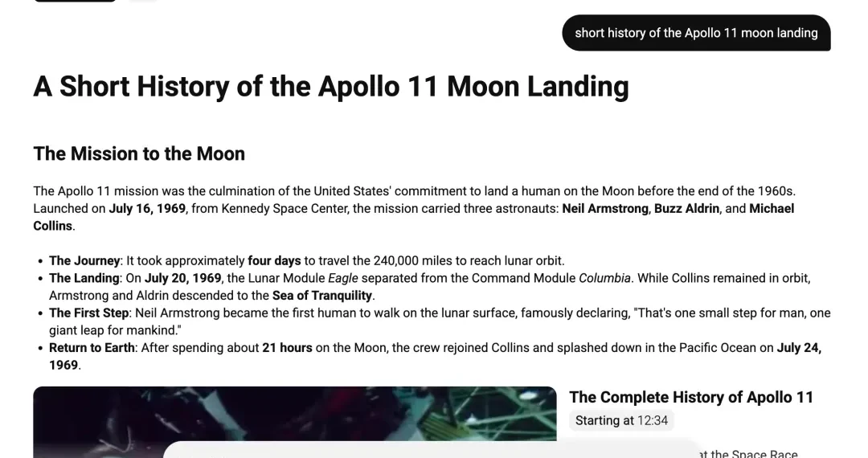Click the bold name "Neil Armstrong"
The height and width of the screenshot is (458, 868).
click(x=604, y=208)
